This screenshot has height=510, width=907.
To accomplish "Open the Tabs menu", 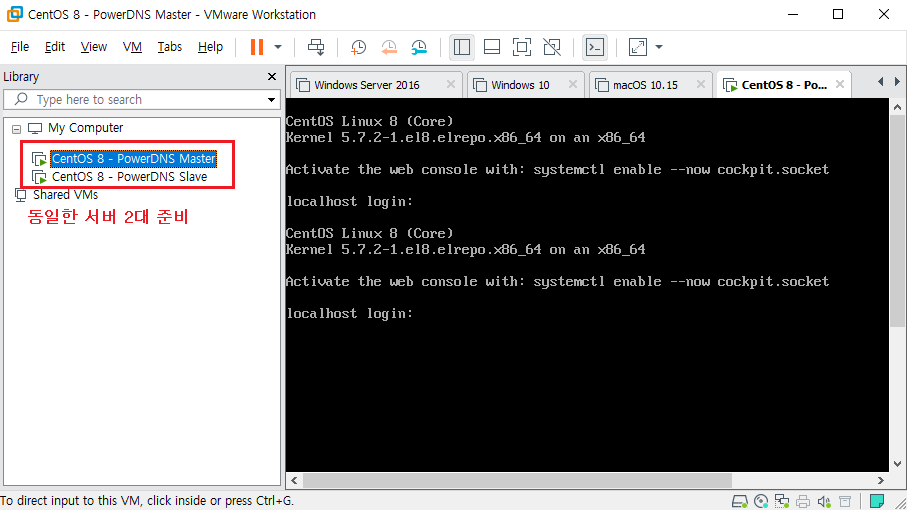I will (169, 47).
